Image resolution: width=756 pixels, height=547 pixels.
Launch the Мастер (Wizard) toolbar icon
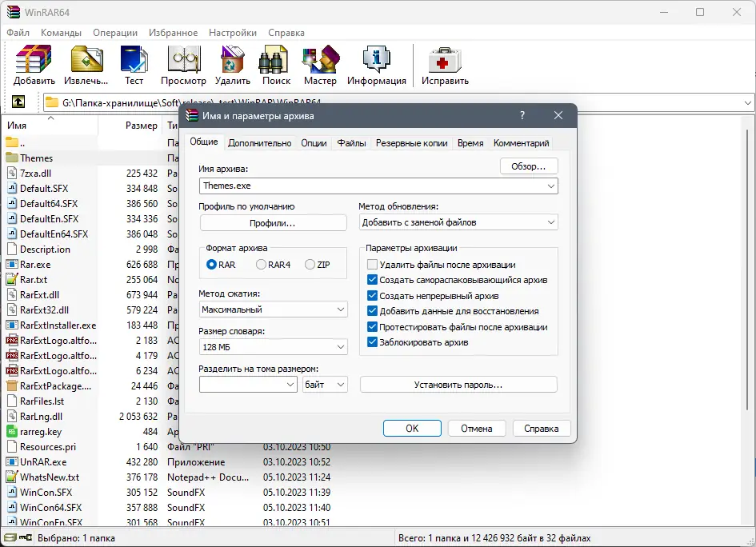(321, 59)
